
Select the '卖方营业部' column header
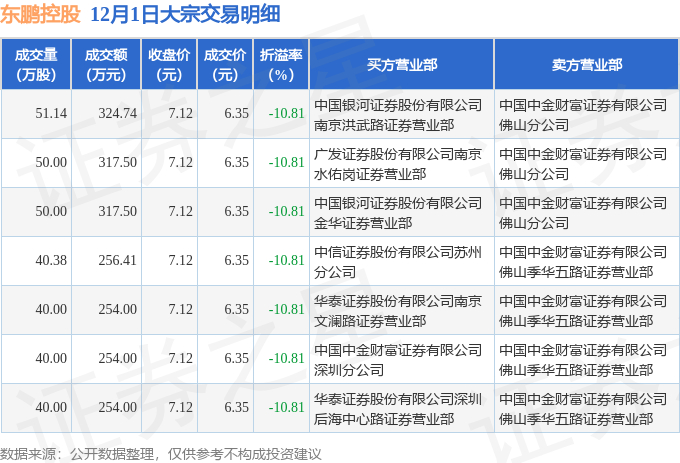coord(587,65)
